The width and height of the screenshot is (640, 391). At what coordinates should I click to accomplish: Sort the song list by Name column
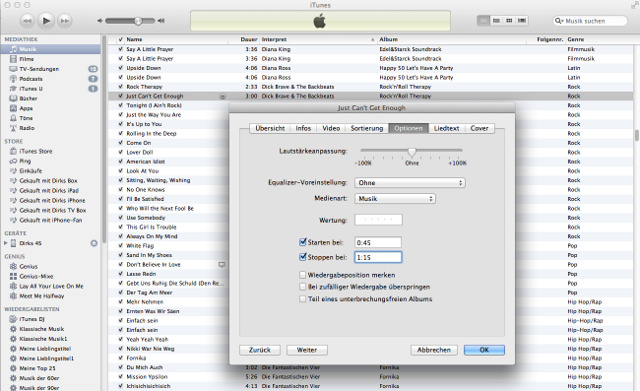(176, 40)
